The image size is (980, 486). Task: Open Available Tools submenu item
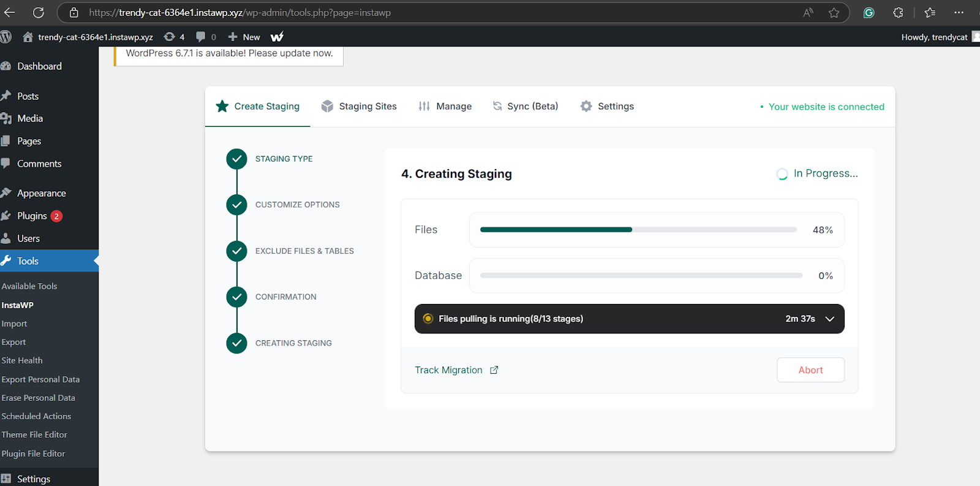[x=29, y=286]
